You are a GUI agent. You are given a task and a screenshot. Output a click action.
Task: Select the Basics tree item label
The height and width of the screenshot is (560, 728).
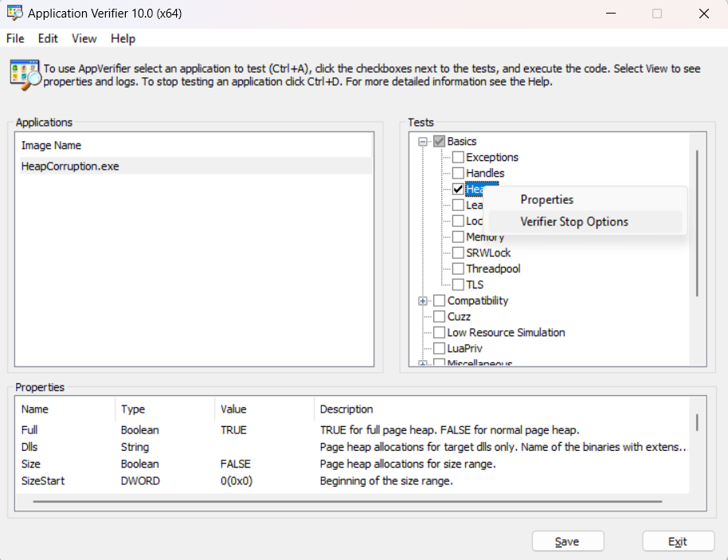pyautogui.click(x=462, y=141)
